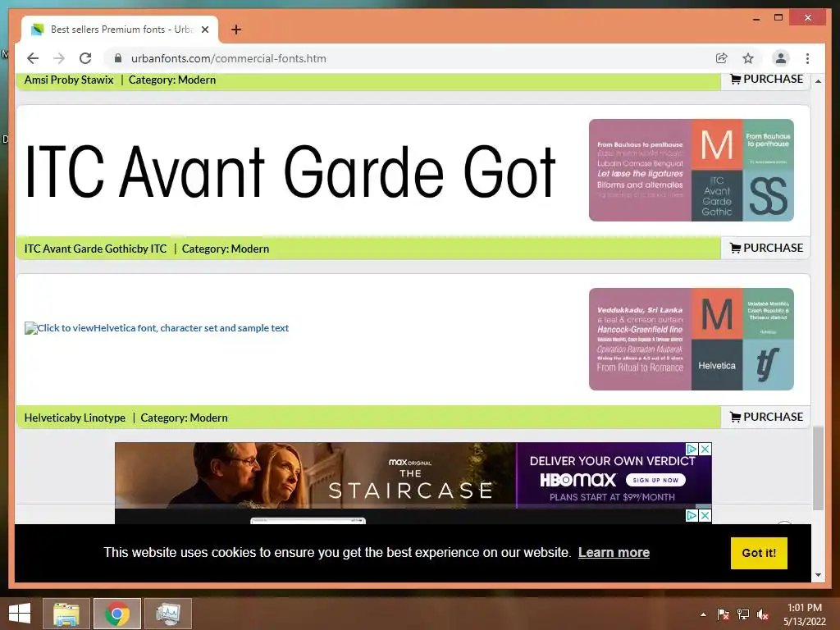Open the Chrome profile menu
Image resolution: width=840 pixels, height=630 pixels.
(x=781, y=58)
